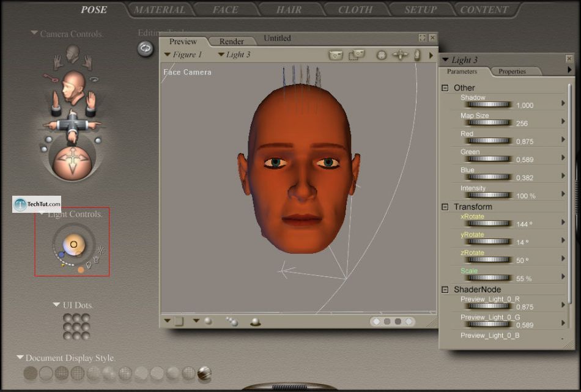Image resolution: width=581 pixels, height=392 pixels.
Task: Click the camera trackball sphere
Action: tap(72, 162)
